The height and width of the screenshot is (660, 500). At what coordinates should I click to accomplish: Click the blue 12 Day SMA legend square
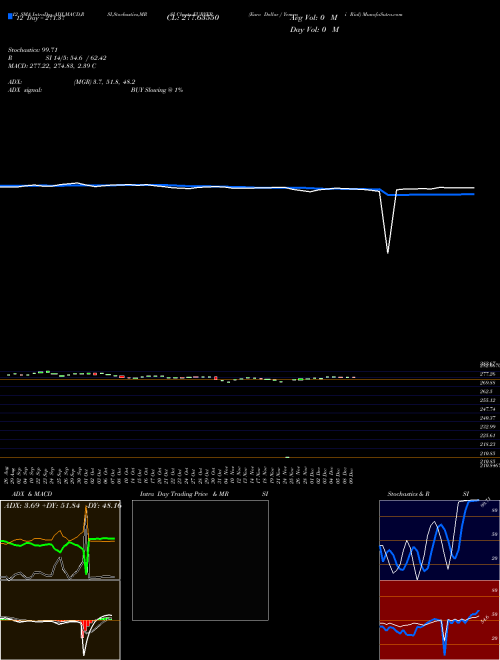(10, 16)
